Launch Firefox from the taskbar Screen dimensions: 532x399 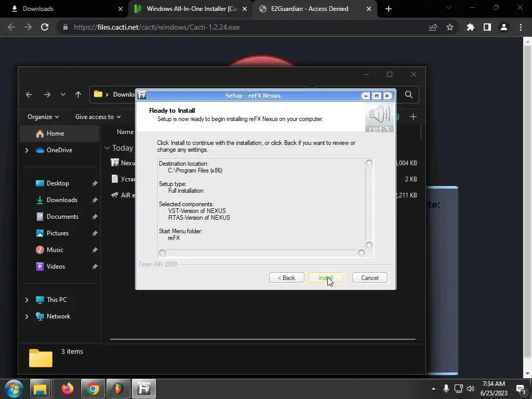click(67, 389)
